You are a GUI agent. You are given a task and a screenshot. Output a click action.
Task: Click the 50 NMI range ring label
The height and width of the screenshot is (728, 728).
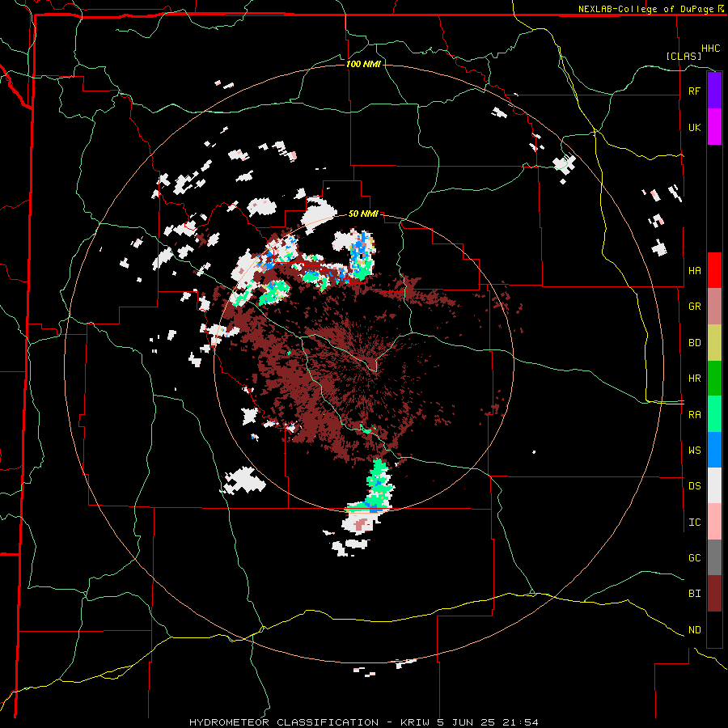(363, 214)
